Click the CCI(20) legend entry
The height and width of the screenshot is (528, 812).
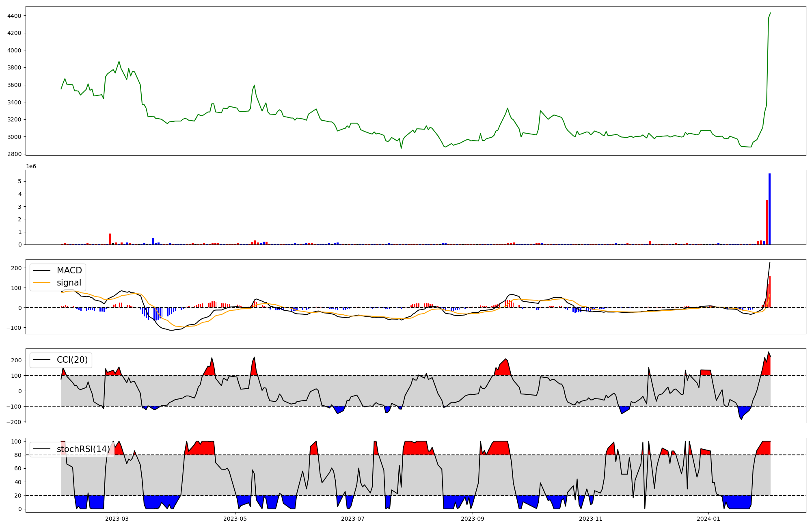point(72,360)
